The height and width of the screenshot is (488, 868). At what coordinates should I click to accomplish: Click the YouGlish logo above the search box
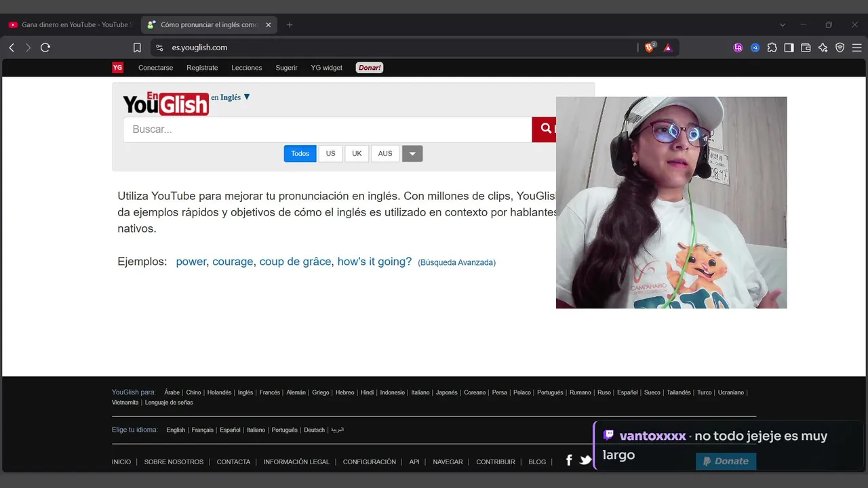point(166,103)
